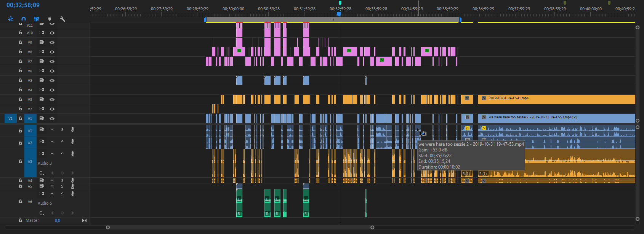Toggle track output eye for V7
This screenshot has width=644, height=234.
tap(52, 61)
